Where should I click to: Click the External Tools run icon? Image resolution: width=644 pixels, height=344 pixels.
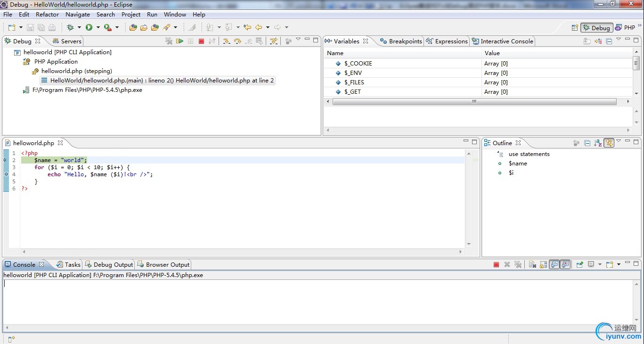107,27
